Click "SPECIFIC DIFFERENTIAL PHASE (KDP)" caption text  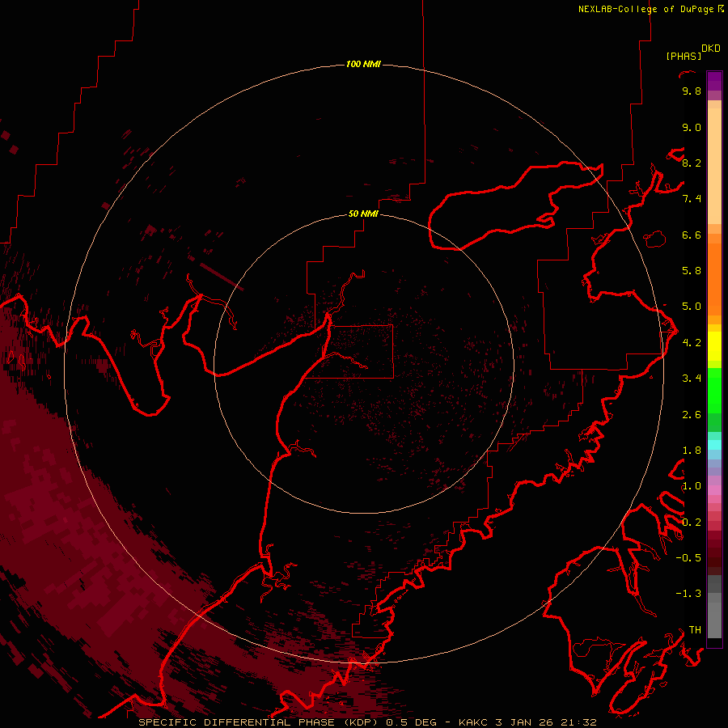[x=259, y=722]
